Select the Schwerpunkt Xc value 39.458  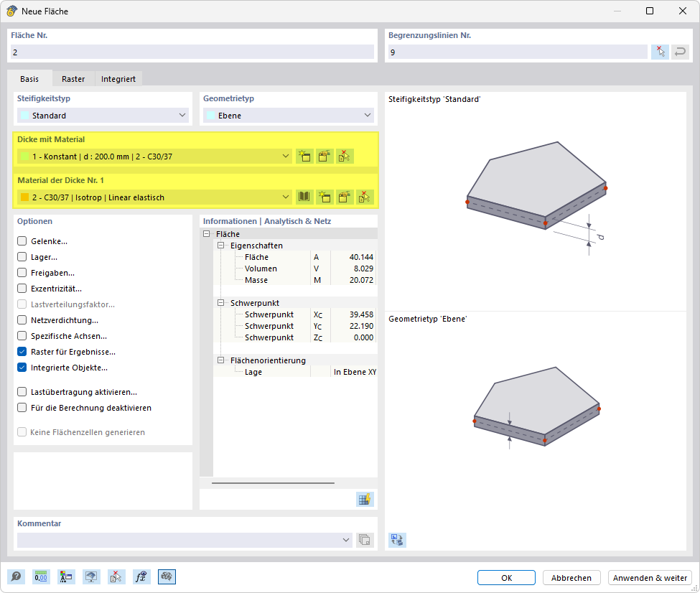[361, 314]
